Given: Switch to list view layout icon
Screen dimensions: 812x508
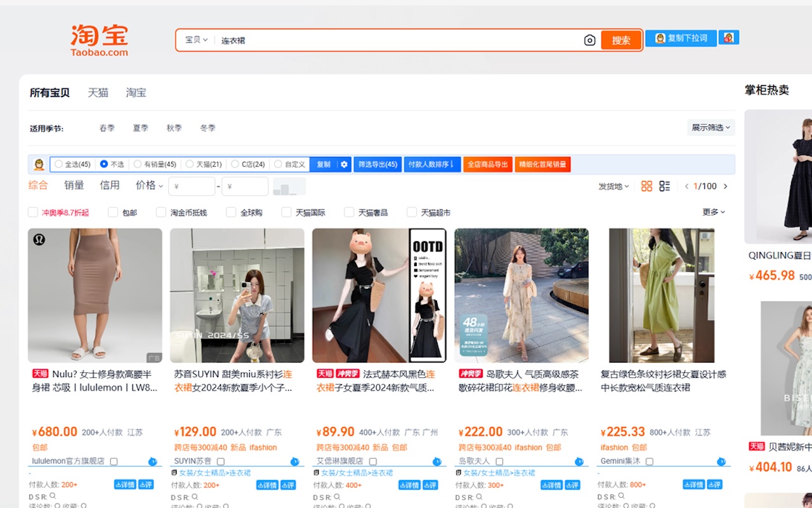Looking at the screenshot, I should [x=664, y=186].
